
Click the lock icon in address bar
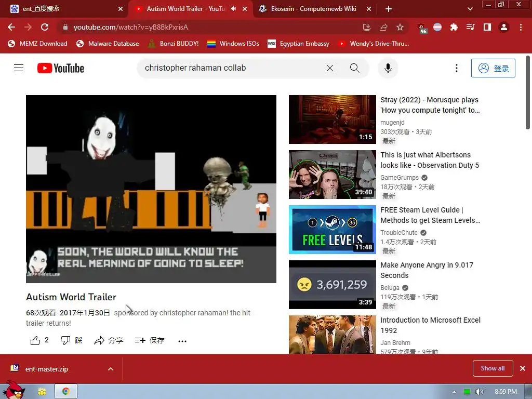click(65, 27)
